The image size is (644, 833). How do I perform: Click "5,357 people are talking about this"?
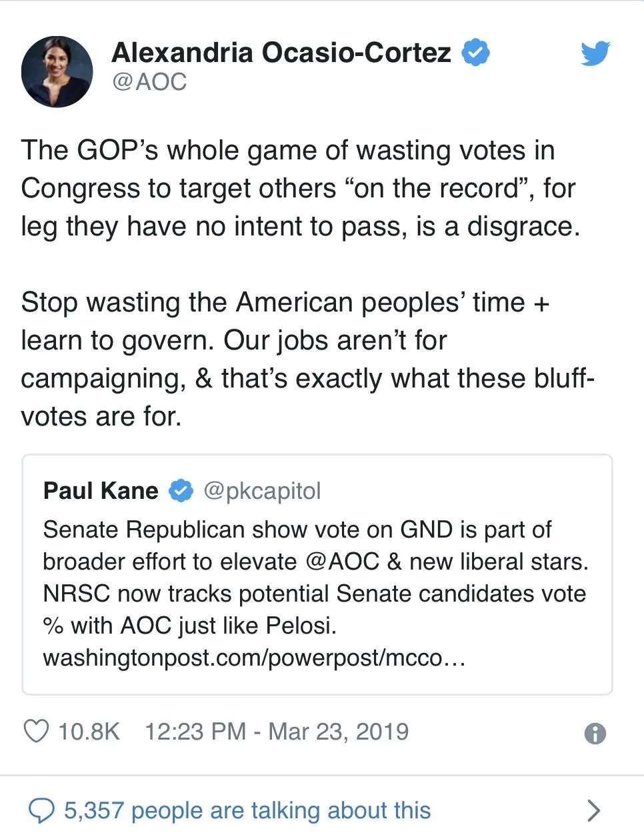247,810
